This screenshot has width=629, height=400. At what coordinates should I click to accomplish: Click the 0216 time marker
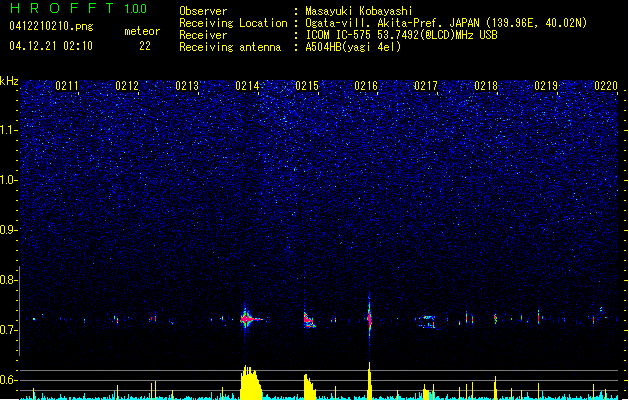pos(366,86)
